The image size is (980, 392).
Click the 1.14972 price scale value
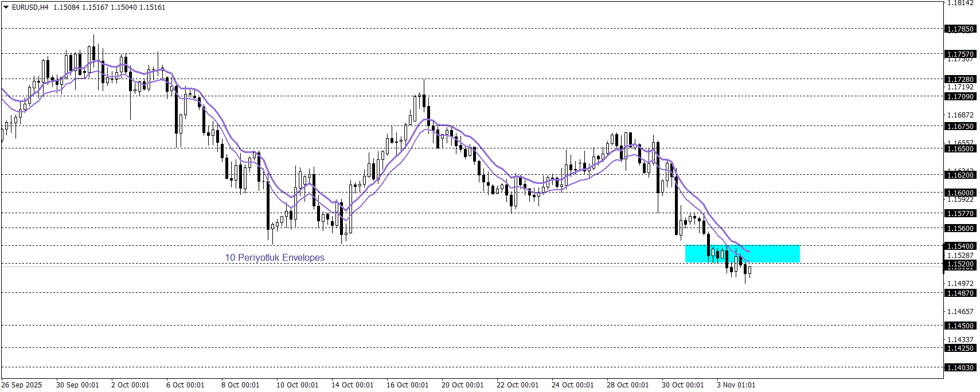tap(960, 283)
